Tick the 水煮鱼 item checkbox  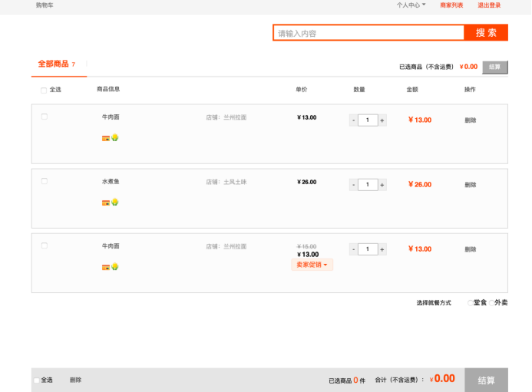tap(45, 181)
